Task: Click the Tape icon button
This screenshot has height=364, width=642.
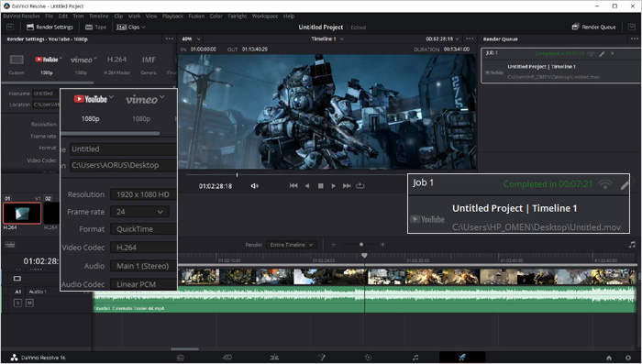Action: click(x=95, y=27)
